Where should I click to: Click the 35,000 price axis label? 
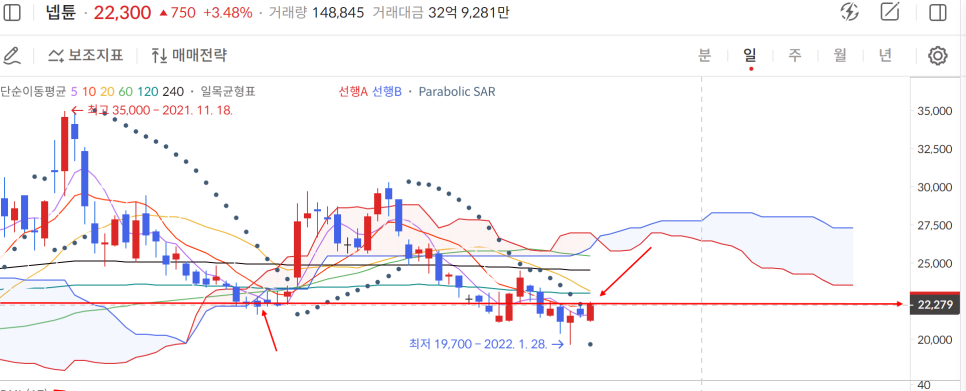935,111
